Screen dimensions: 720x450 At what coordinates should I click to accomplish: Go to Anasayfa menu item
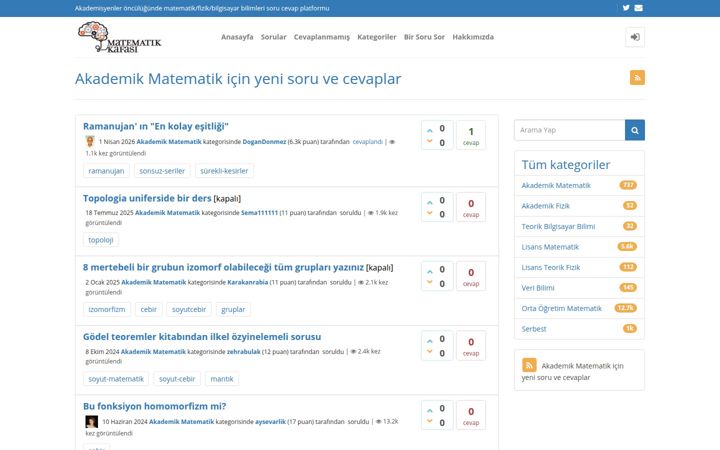[237, 37]
